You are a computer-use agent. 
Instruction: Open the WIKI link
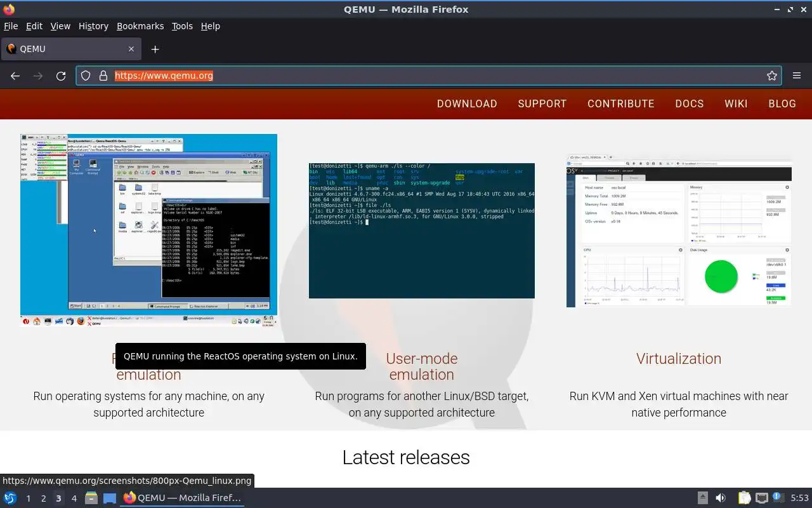(736, 104)
